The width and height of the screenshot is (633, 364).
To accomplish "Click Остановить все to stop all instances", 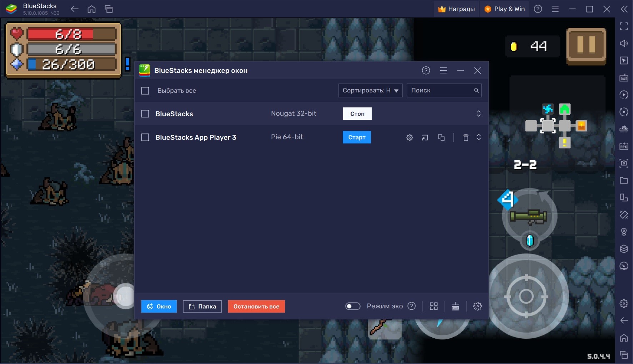I will pos(256,307).
